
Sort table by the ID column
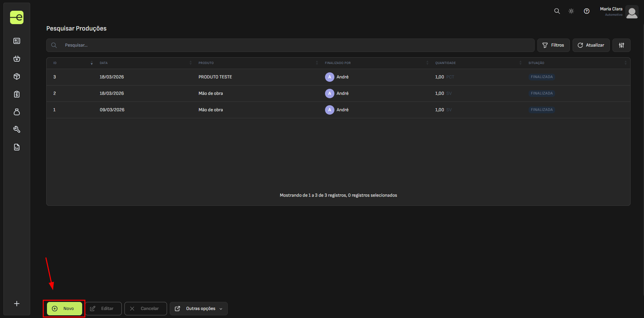55,63
